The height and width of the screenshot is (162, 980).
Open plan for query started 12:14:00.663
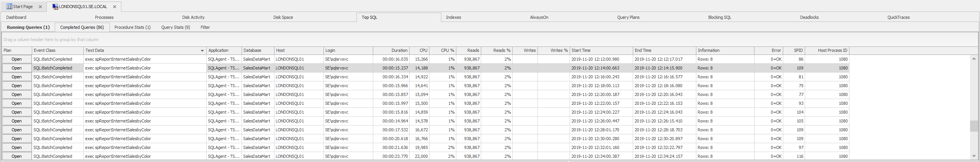16,68
